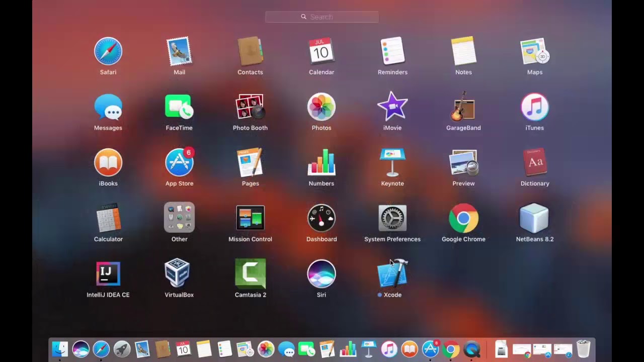Click the App Store icon in the Dock
This screenshot has width=644, height=362.
(x=430, y=349)
